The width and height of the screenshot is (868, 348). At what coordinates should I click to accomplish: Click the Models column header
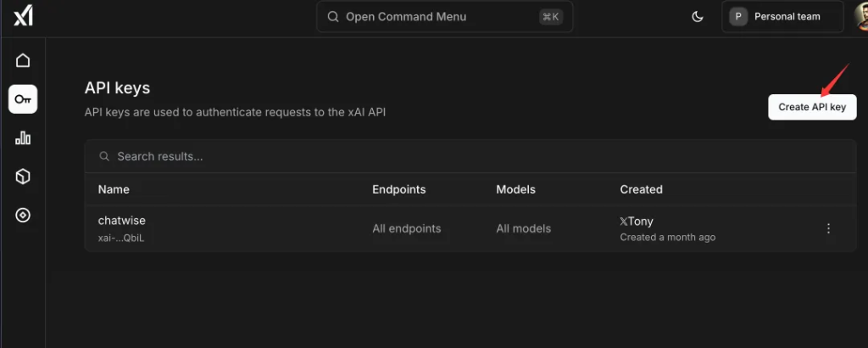click(516, 189)
